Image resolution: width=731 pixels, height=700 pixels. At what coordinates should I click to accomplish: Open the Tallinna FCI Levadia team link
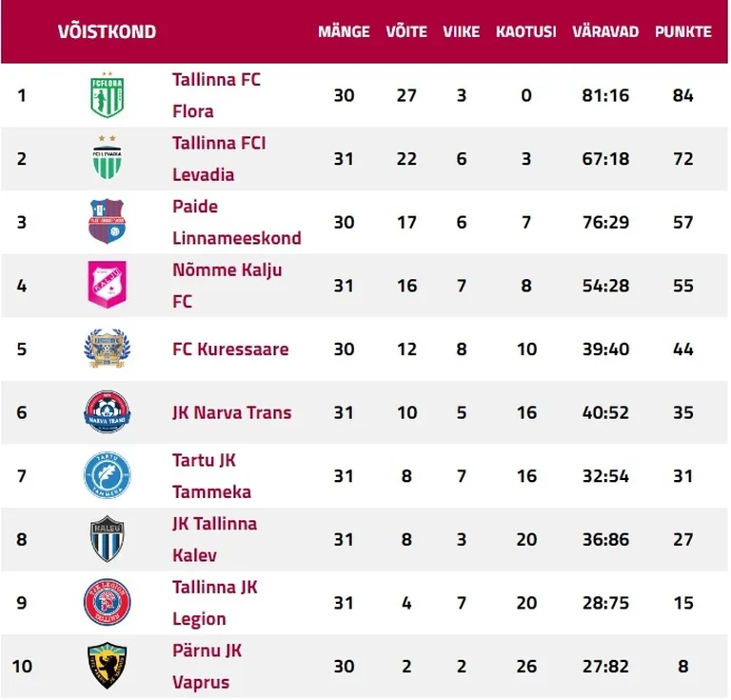tap(219, 158)
